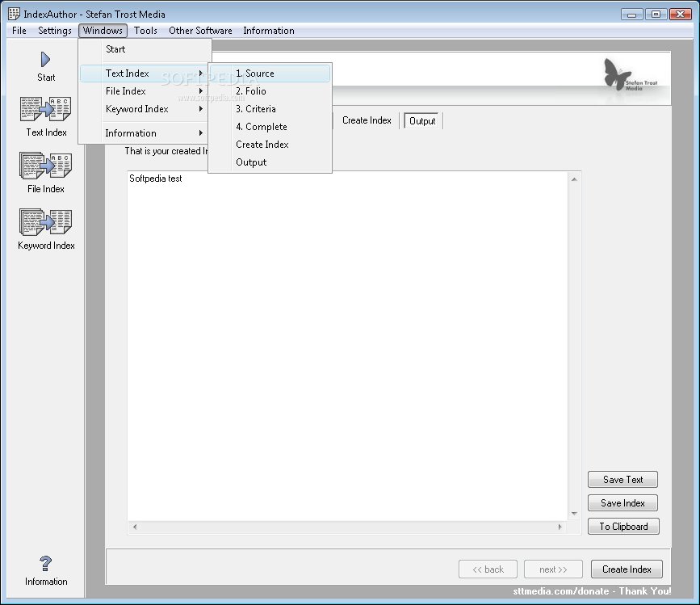Select 2. Folio in the submenu
This screenshot has height=605, width=700.
pyautogui.click(x=270, y=91)
